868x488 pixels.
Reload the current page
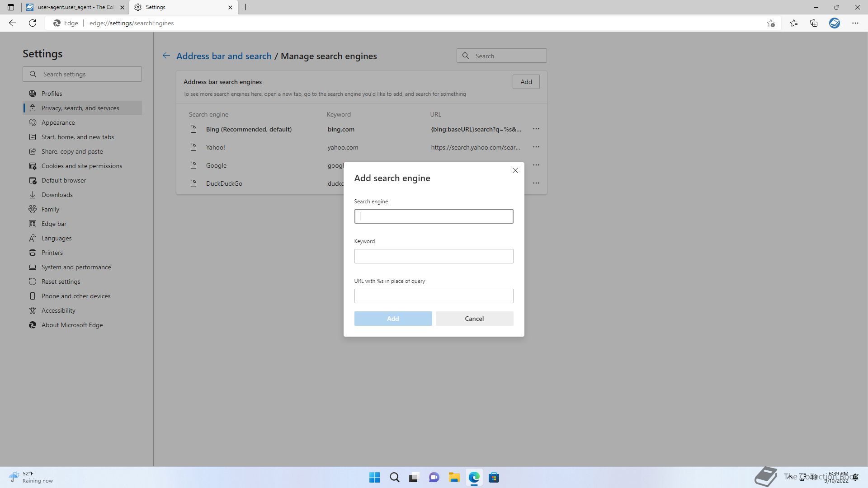33,23
